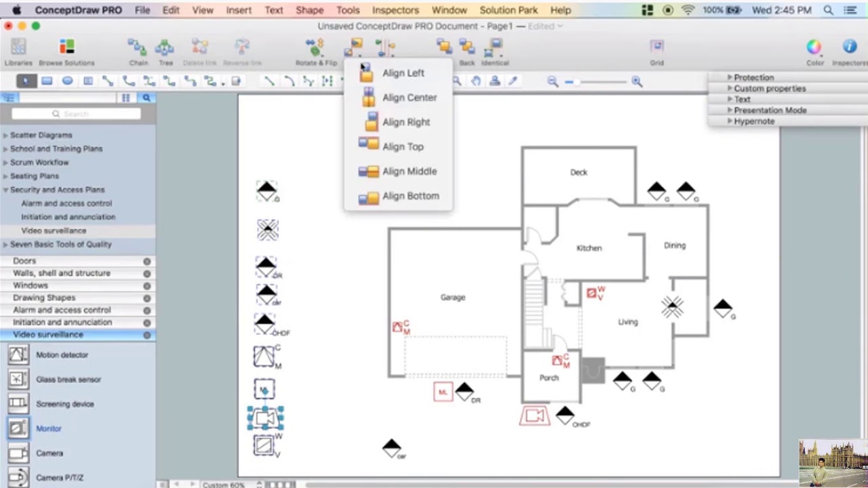Open Alarm and access control library item
The image size is (868, 488).
tap(66, 203)
